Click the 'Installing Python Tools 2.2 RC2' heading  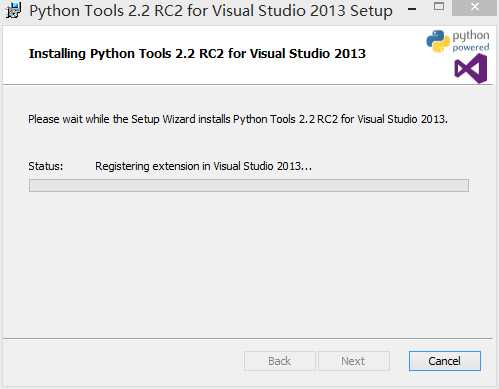pyautogui.click(x=197, y=54)
